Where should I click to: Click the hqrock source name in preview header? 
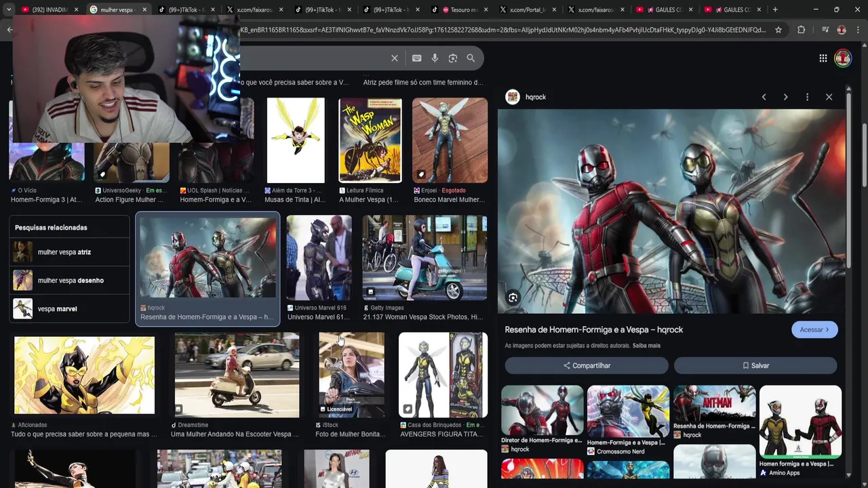(x=536, y=97)
